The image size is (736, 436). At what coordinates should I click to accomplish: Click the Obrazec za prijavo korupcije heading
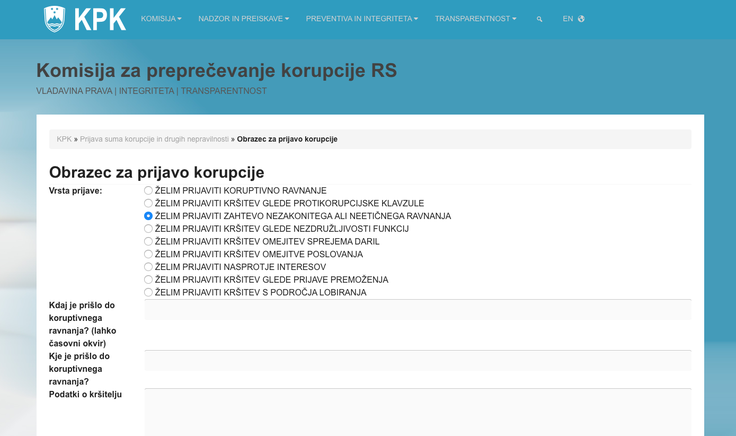[x=157, y=172]
